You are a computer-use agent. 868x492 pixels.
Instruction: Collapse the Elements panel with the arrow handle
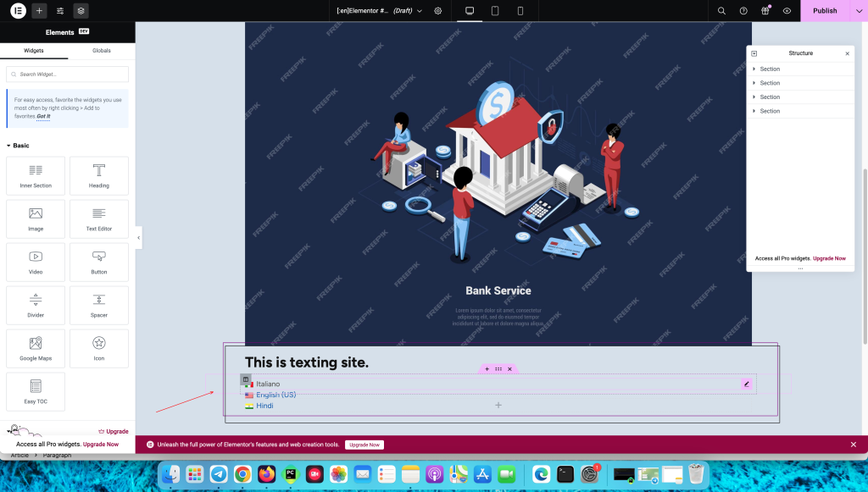[x=138, y=238]
